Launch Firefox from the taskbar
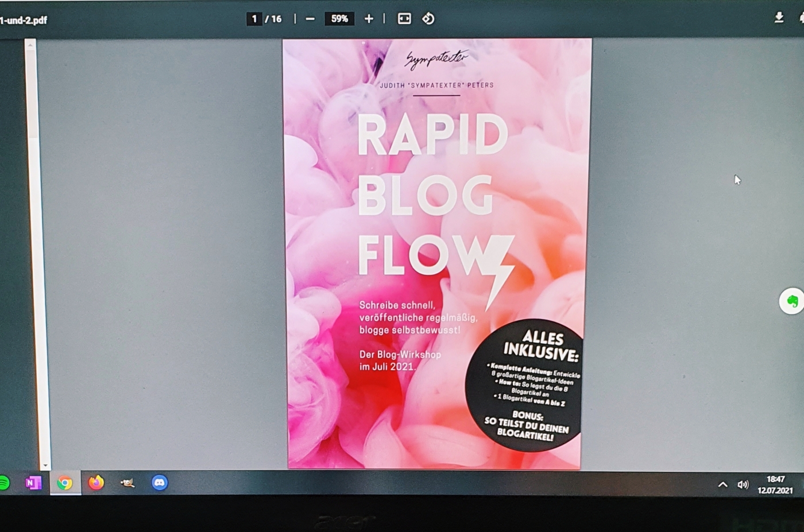 tap(96, 483)
